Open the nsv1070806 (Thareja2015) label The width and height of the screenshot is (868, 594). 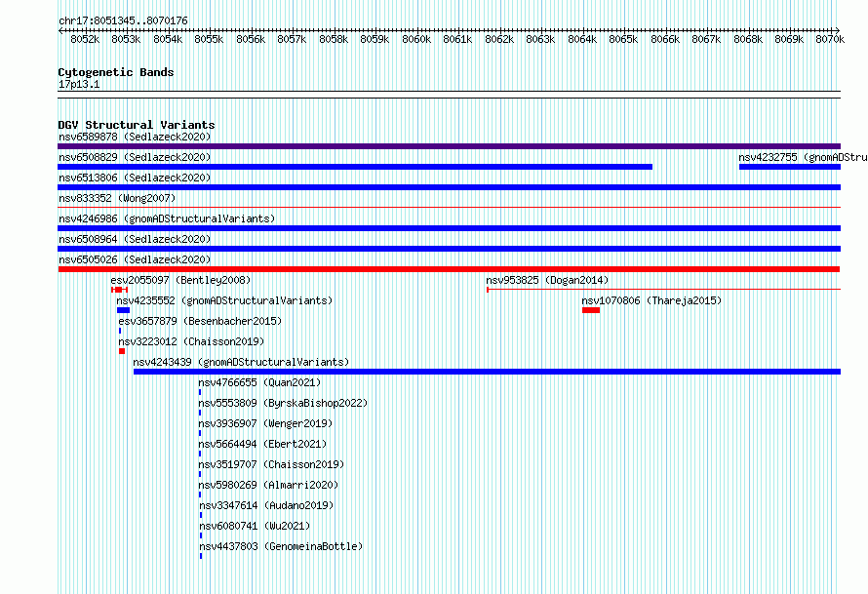(651, 300)
